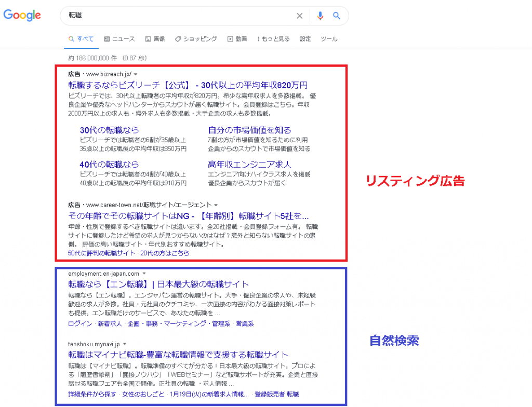Click the tenshoku.mynavi.jp URL text
Image resolution: width=532 pixels, height=407 pixels.
tap(94, 344)
